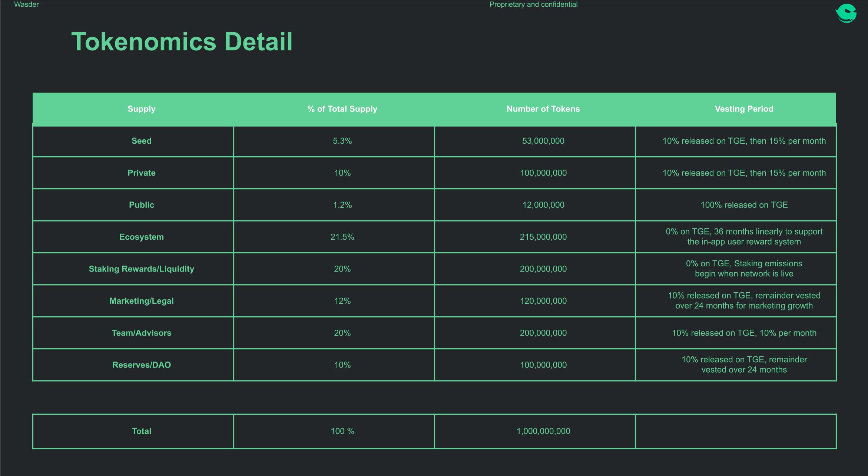Select the Vesting Period header
Viewport: 868px width, 476px height.
coord(744,109)
